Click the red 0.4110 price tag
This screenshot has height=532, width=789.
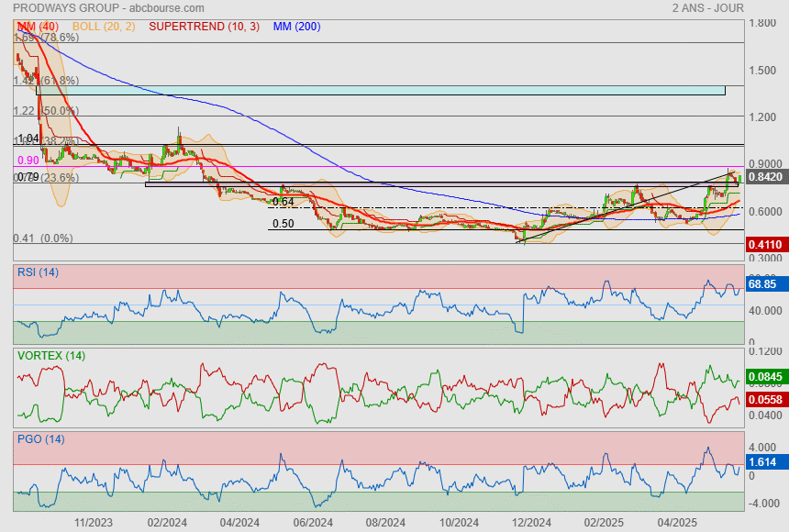(766, 245)
